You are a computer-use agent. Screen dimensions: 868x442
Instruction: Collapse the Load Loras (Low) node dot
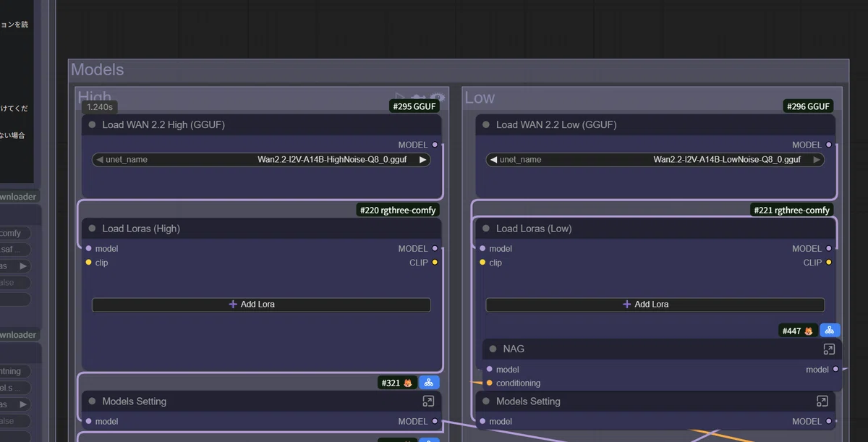tap(486, 228)
